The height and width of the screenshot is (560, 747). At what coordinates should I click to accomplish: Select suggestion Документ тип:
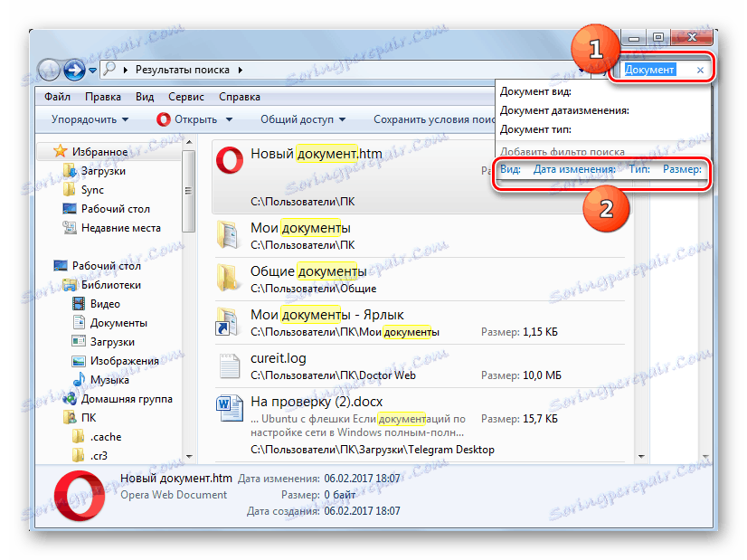pyautogui.click(x=535, y=129)
